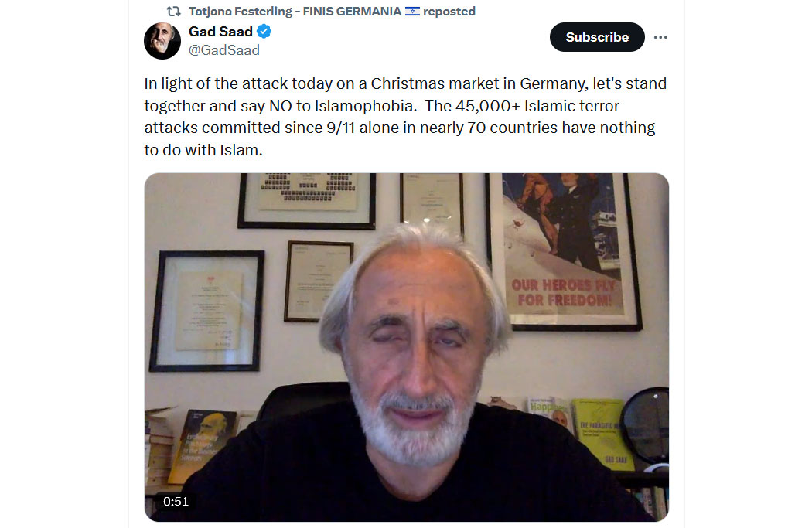Open the three-dot more options menu
Screen dimensions: 812x528
[x=660, y=37]
